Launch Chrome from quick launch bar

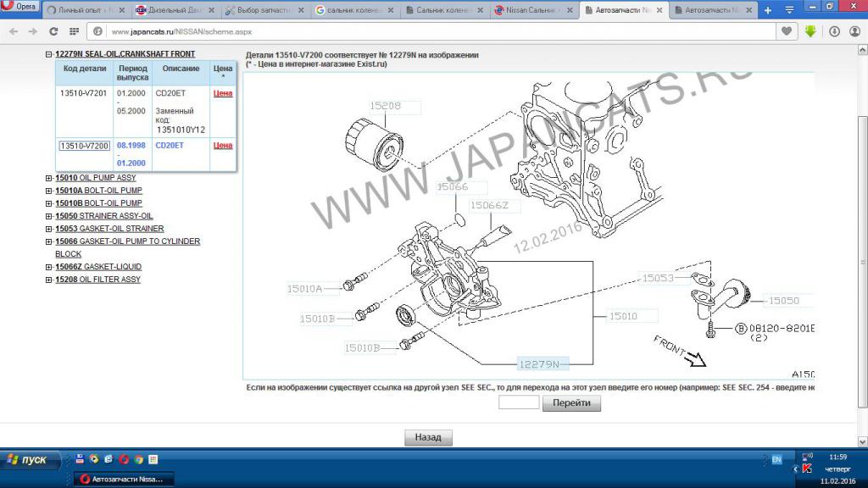(138, 459)
